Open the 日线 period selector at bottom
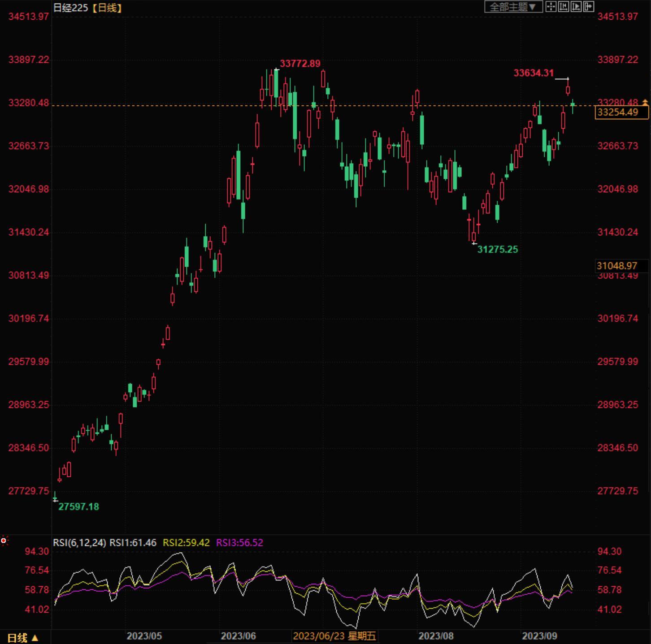The width and height of the screenshot is (651, 644). (23, 638)
